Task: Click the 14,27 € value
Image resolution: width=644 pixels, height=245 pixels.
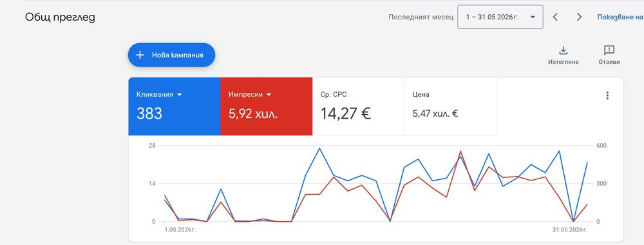Action: tap(345, 113)
